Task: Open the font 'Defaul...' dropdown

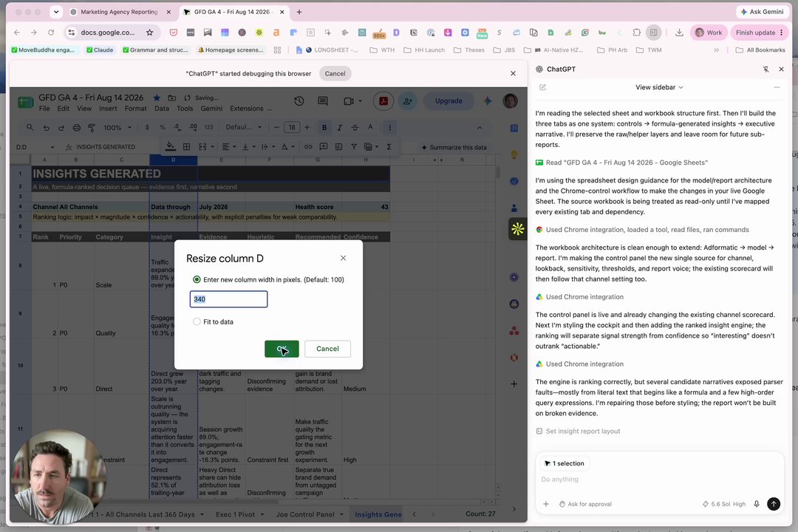Action: tap(244, 127)
